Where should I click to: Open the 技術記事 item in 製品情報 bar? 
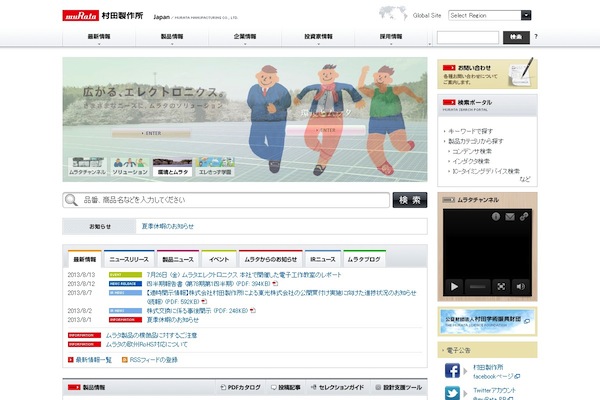coord(285,387)
